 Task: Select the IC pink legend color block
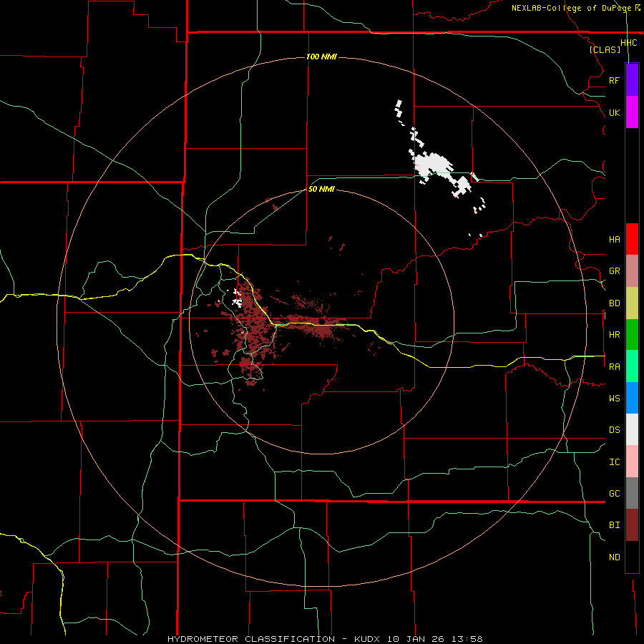click(632, 462)
